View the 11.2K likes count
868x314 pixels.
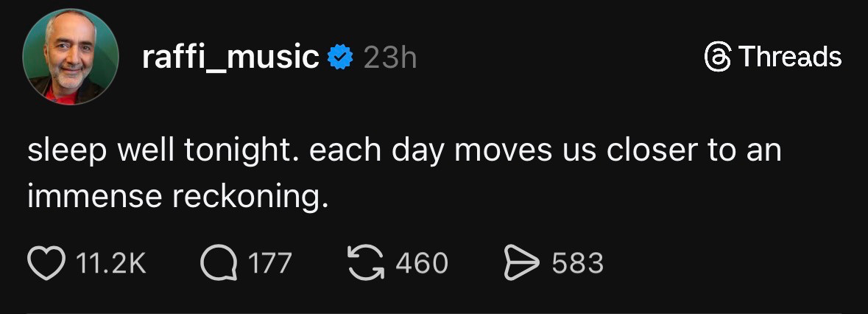pos(112,263)
